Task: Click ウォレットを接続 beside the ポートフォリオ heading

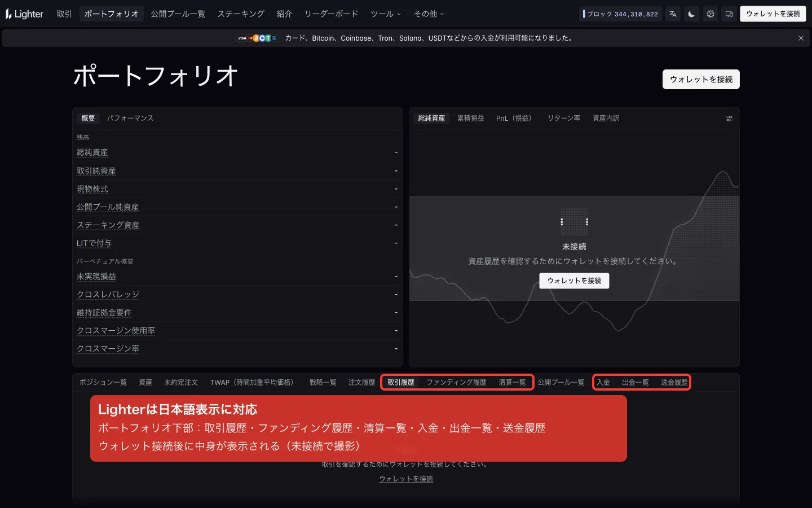Action: [701, 80]
